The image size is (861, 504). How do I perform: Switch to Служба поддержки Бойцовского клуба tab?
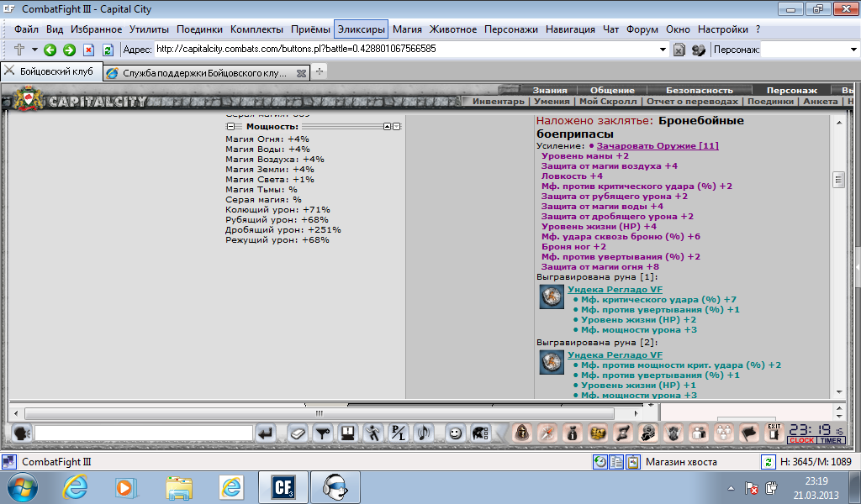click(205, 73)
